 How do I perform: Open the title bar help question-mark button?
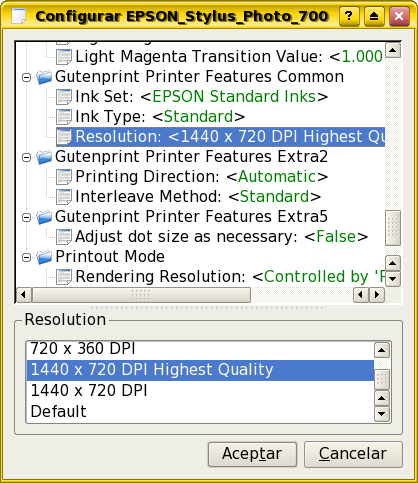[349, 16]
